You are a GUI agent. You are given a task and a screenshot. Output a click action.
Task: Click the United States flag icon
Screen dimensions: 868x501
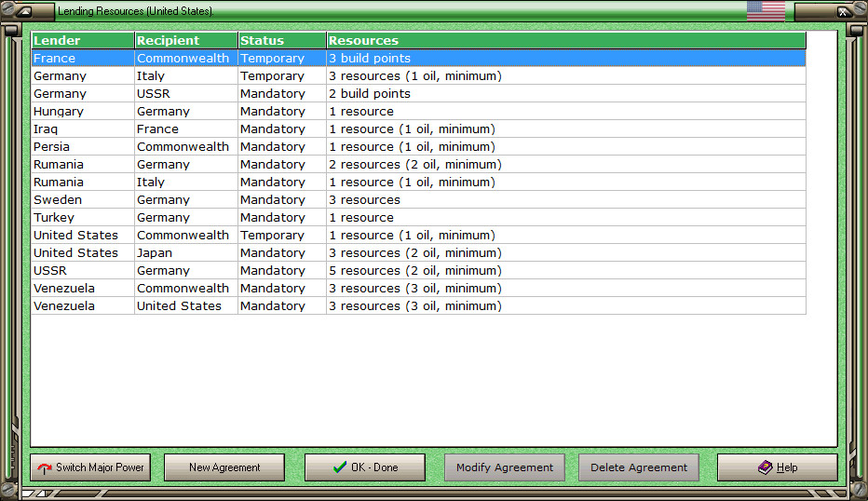click(x=766, y=11)
